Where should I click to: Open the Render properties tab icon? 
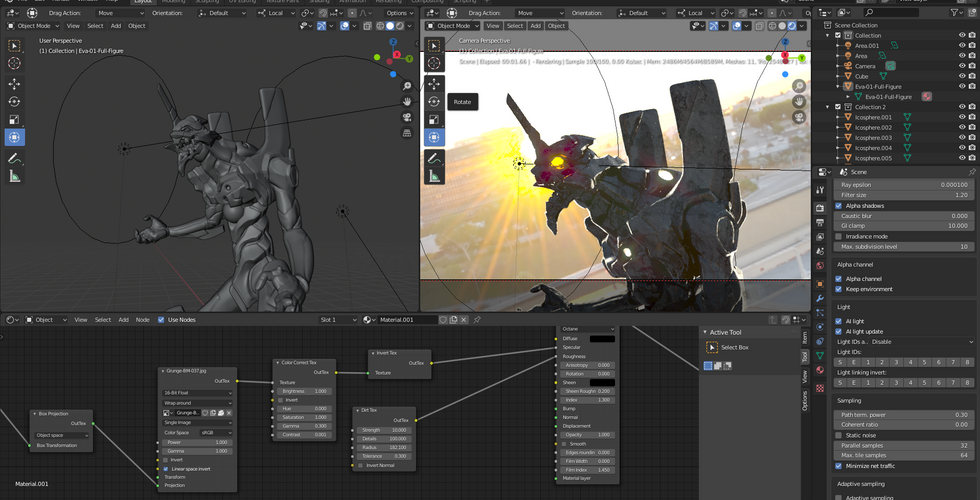(820, 208)
